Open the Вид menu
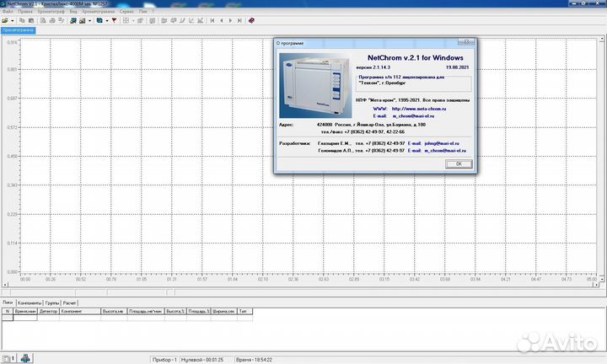This screenshot has width=607, height=364. pos(73,12)
